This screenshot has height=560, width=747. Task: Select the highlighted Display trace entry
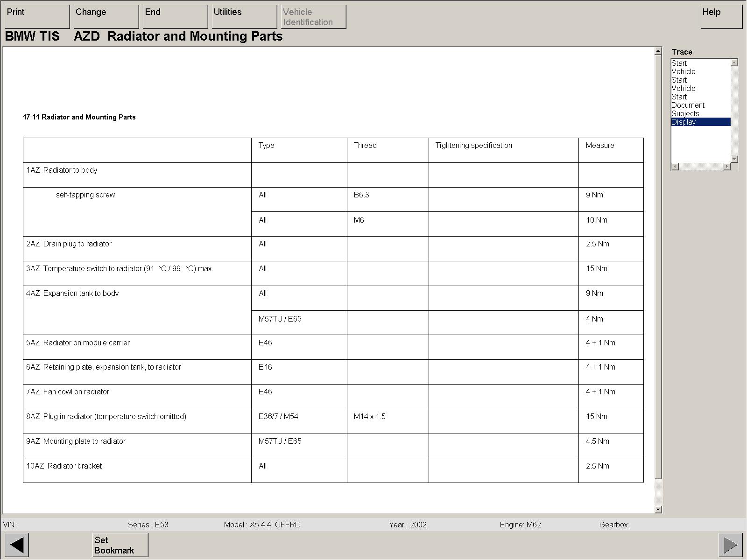pos(684,122)
